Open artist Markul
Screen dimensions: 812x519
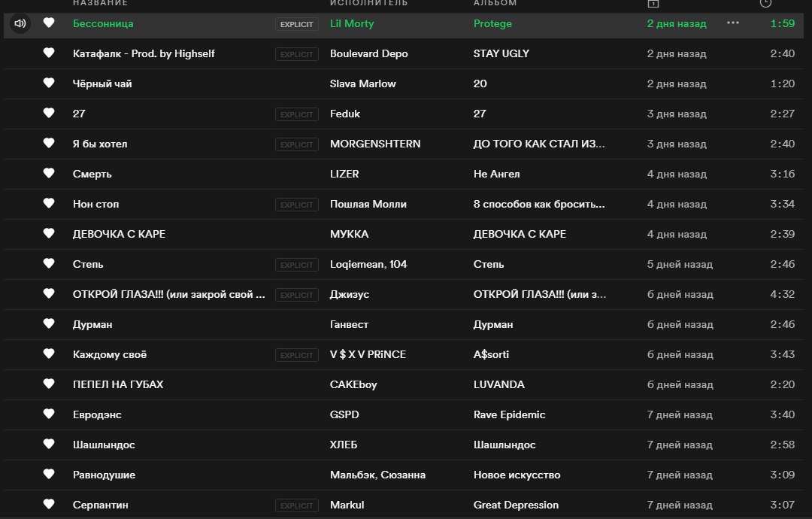pos(347,505)
